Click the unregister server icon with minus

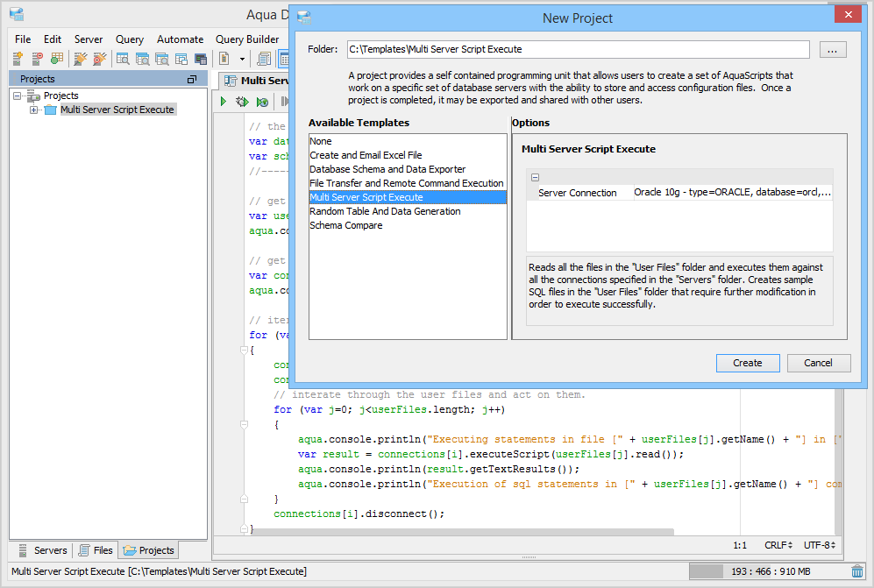click(x=37, y=58)
